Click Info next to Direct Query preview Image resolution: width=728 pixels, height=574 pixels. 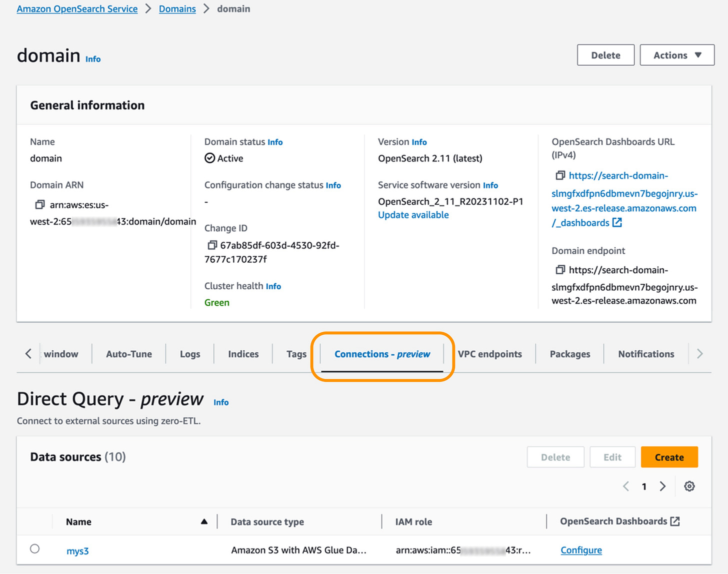pyautogui.click(x=221, y=402)
